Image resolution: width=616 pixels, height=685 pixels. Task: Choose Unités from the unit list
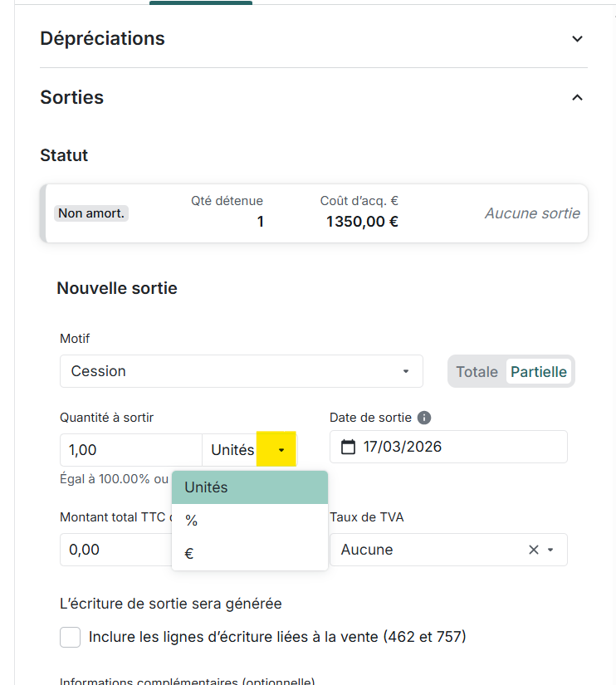[249, 487]
